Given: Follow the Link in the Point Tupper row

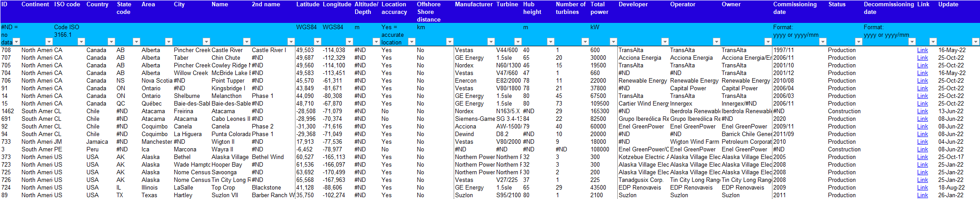Looking at the screenshot, I should tap(922, 80).
